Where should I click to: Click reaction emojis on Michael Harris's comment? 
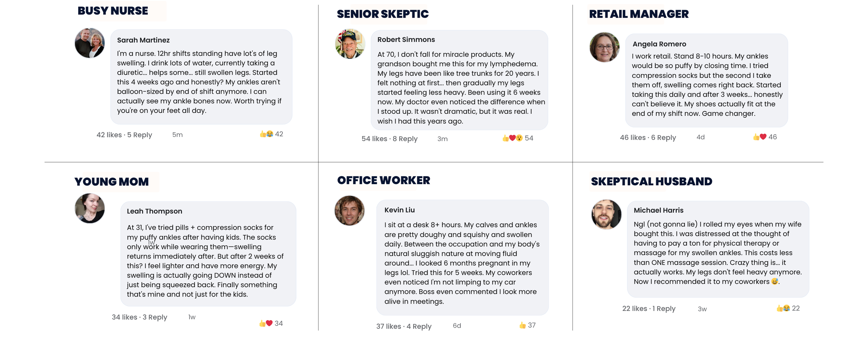783,308
